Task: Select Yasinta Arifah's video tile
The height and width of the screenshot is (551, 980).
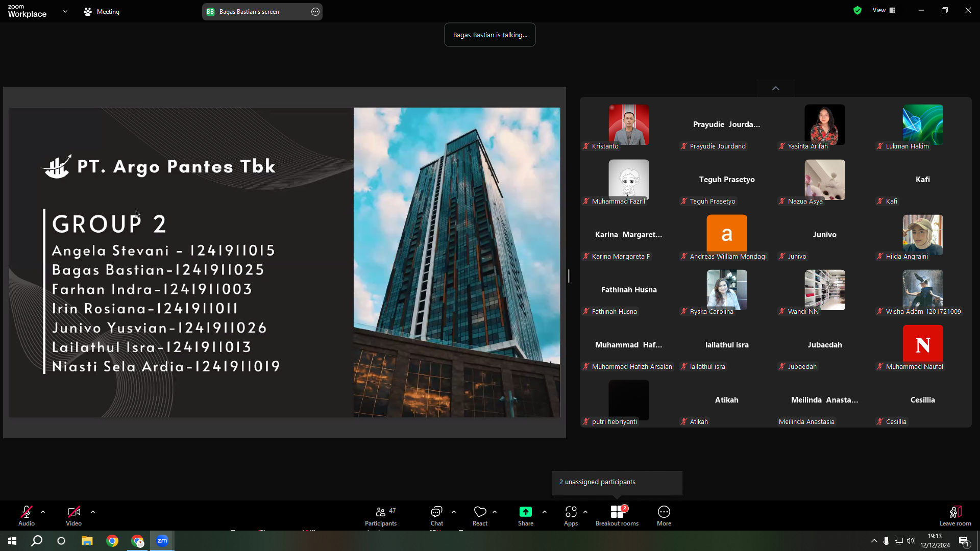Action: [825, 125]
